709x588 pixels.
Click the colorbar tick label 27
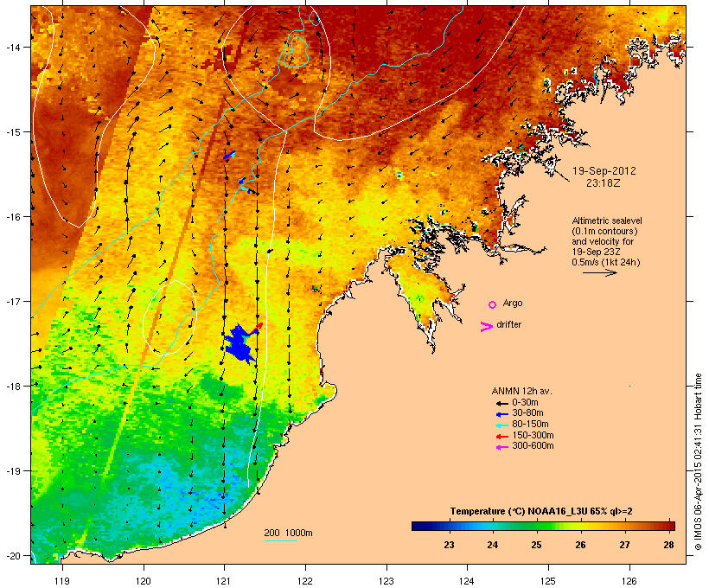624,545
